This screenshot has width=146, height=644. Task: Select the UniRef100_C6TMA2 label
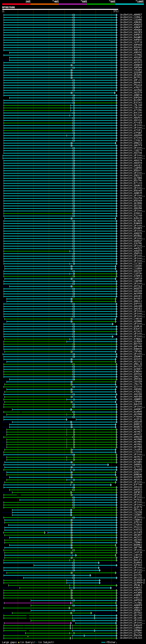click(x=131, y=55)
